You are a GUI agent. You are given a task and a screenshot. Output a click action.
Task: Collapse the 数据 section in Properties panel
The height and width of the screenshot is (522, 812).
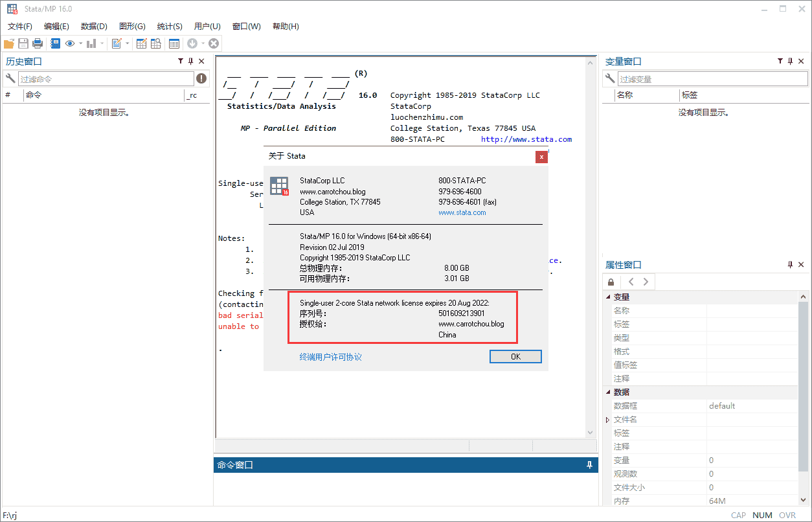pyautogui.click(x=607, y=392)
